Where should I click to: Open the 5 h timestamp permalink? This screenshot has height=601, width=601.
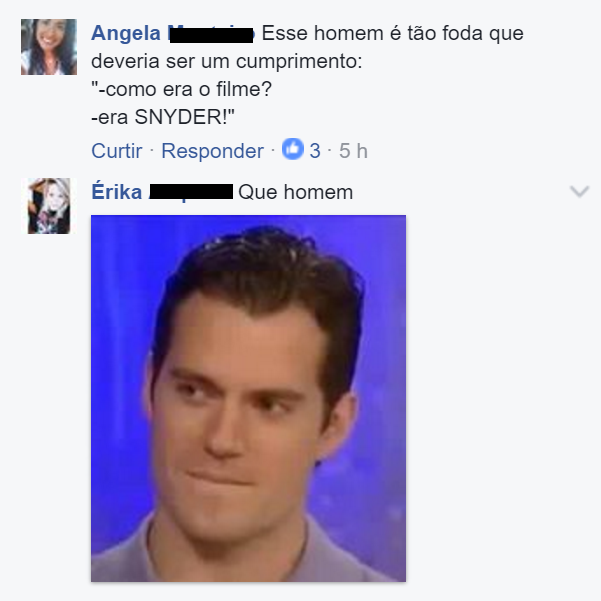(x=353, y=151)
